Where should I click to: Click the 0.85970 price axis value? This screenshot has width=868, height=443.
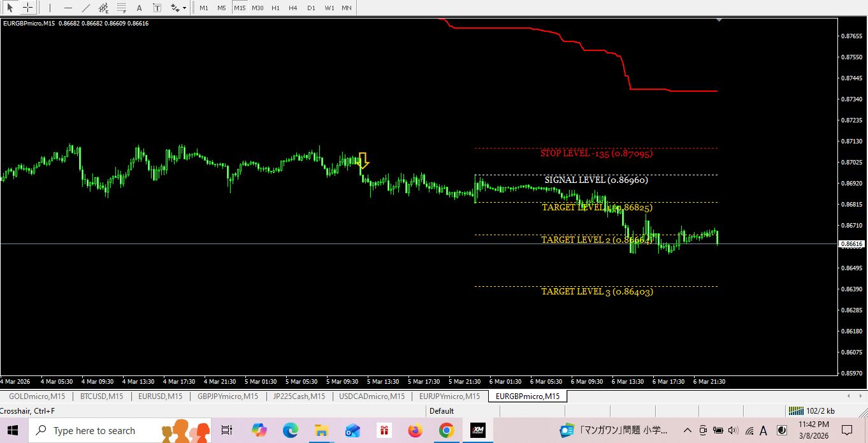pos(852,374)
